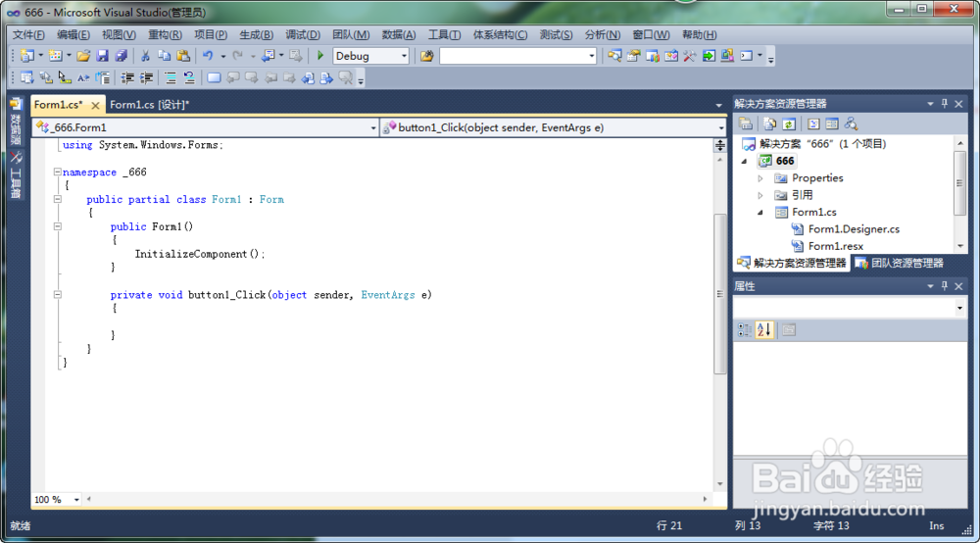The height and width of the screenshot is (543, 980).
Task: Collapse the namespace _666 code block
Action: 57,172
